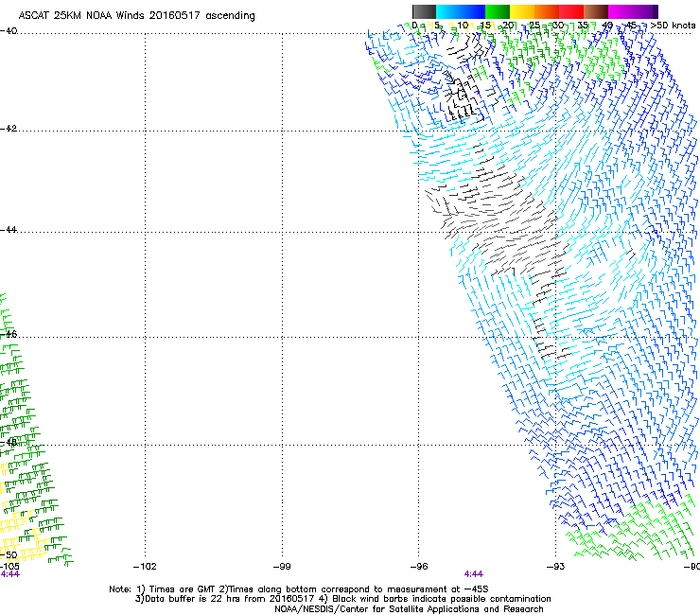The image size is (700, 615).
Task: Click the '10' legend scale label
Action: pos(463,26)
